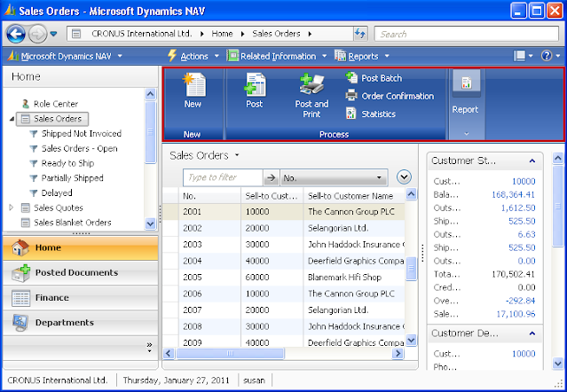Viewport: 567px width, 392px height.
Task: Click the date in status bar
Action: (176, 380)
